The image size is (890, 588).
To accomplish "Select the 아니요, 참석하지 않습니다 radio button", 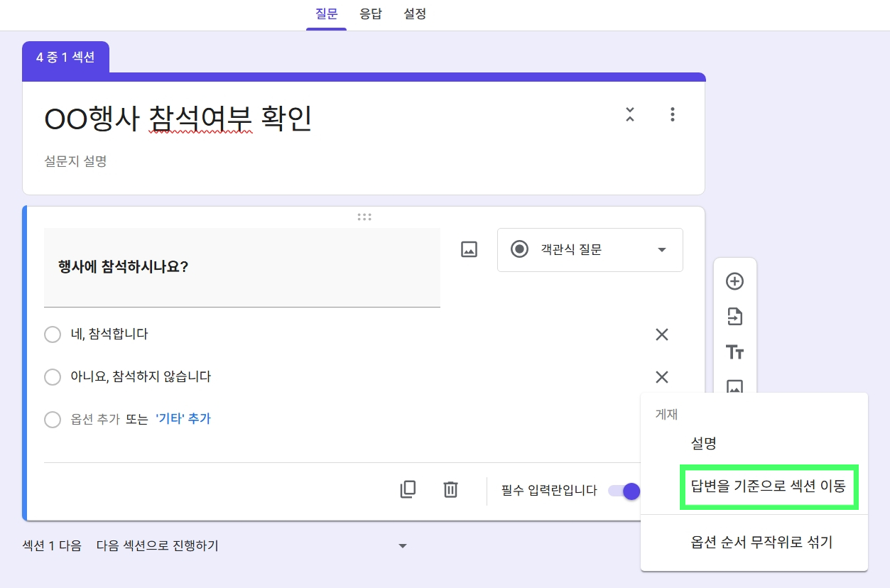I will tap(53, 377).
